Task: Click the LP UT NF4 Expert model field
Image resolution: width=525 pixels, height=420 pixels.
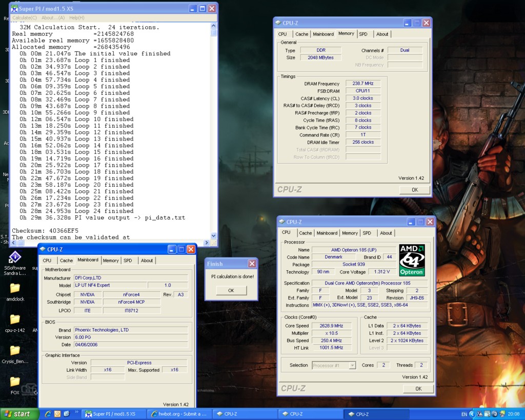Action: pyautogui.click(x=110, y=285)
